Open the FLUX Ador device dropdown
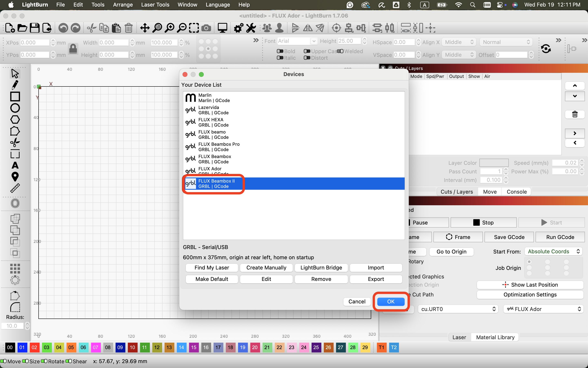This screenshot has height=368, width=588. [x=543, y=309]
